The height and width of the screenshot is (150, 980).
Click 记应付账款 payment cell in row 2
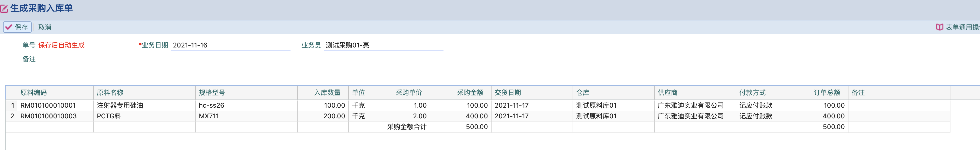click(x=756, y=116)
